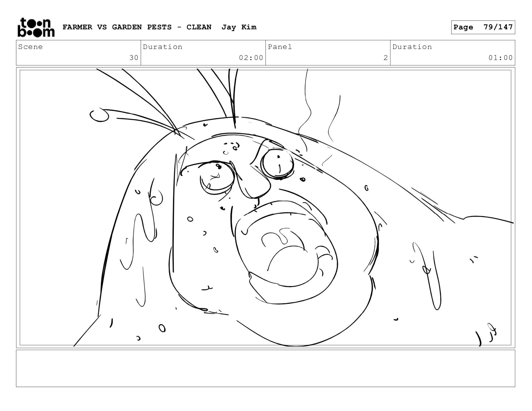
Task: Click the author name 'Jay Kim'
Action: pyautogui.click(x=239, y=27)
